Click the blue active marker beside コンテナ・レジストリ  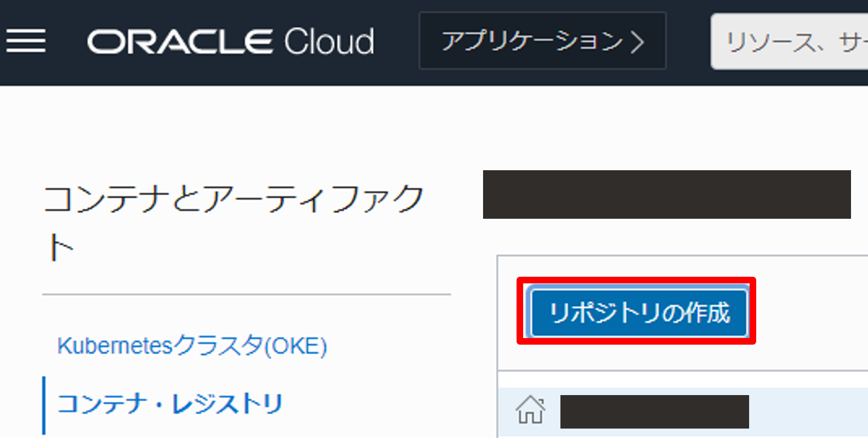(44, 405)
